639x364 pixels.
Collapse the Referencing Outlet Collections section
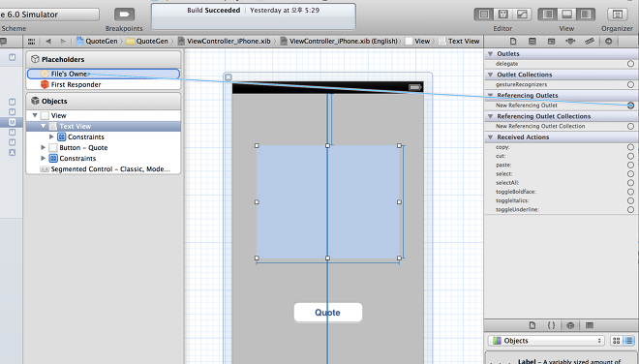tap(491, 116)
